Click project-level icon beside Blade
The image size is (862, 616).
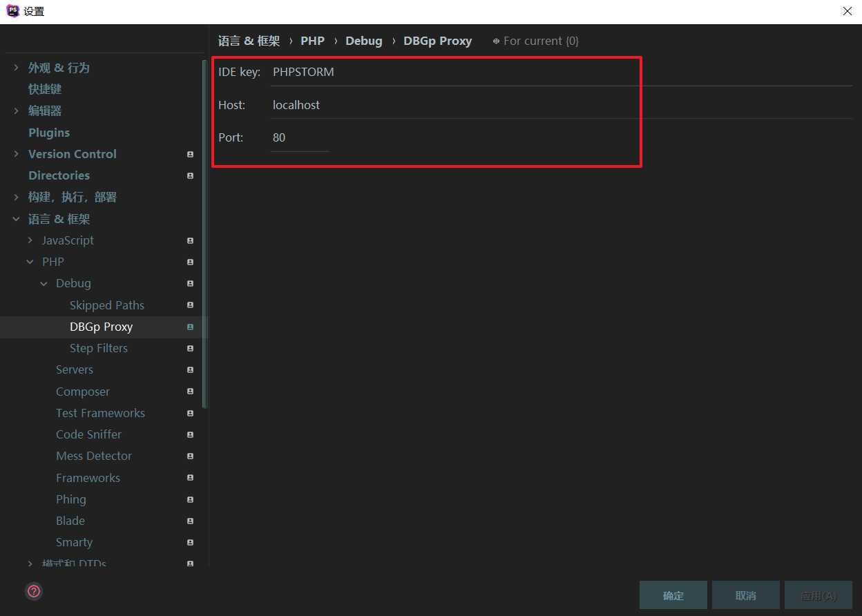(190, 521)
